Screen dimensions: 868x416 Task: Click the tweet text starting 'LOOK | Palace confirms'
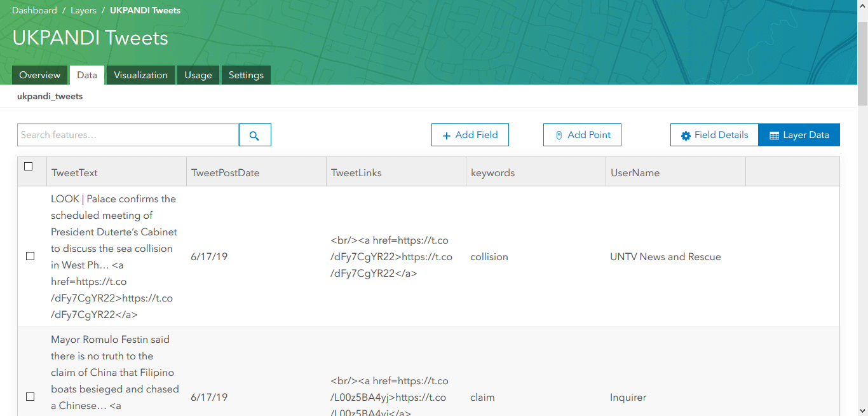point(114,256)
